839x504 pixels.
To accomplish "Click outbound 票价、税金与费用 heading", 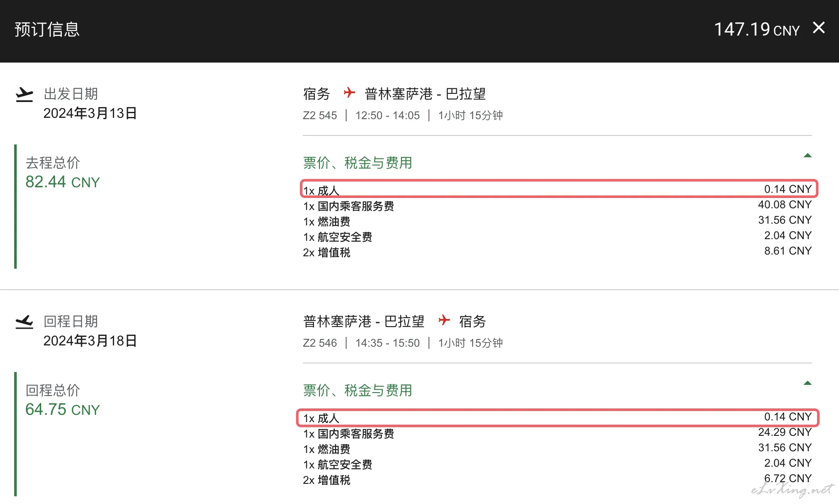I will [x=357, y=163].
